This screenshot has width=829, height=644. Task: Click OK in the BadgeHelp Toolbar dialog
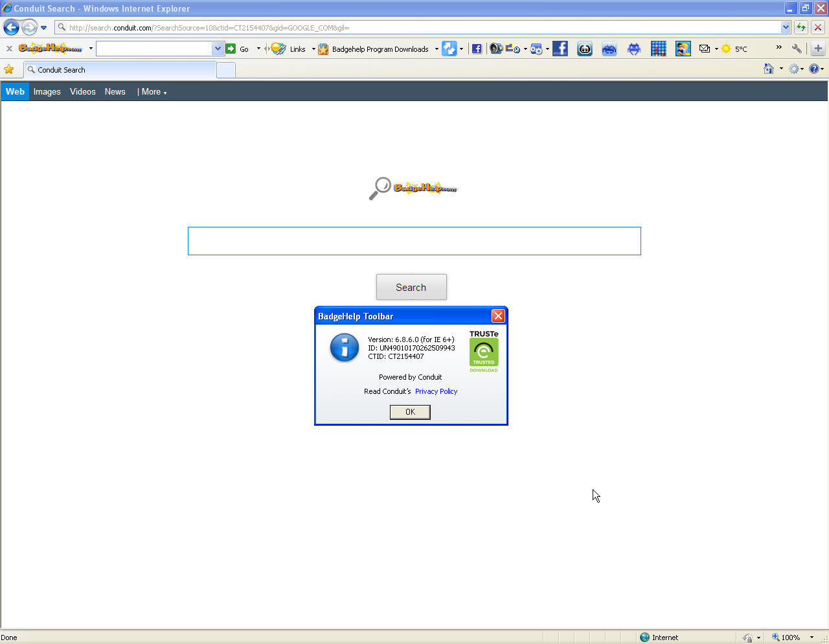(409, 412)
